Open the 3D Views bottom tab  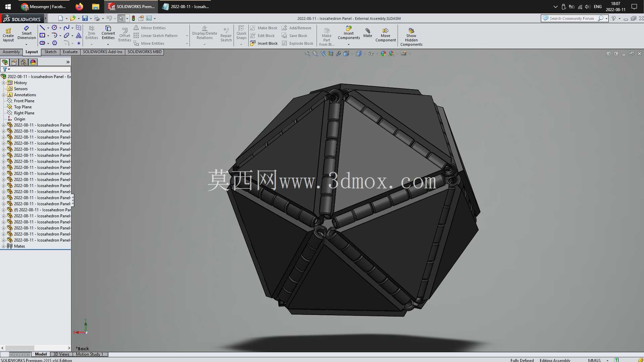61,354
